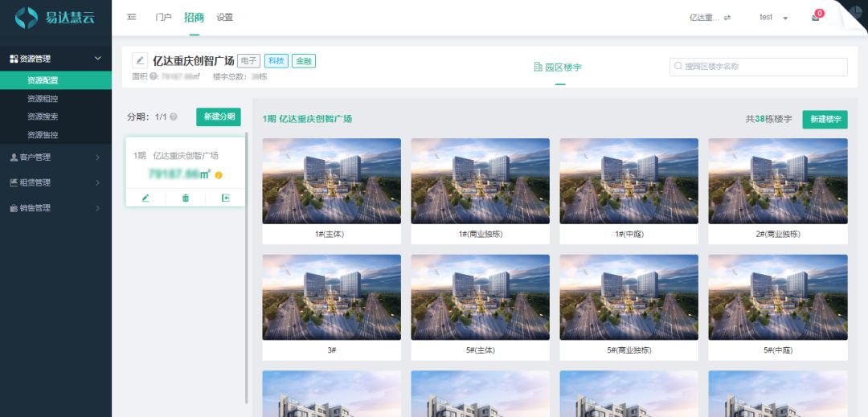Open 资源租控 in sidebar

click(x=56, y=99)
